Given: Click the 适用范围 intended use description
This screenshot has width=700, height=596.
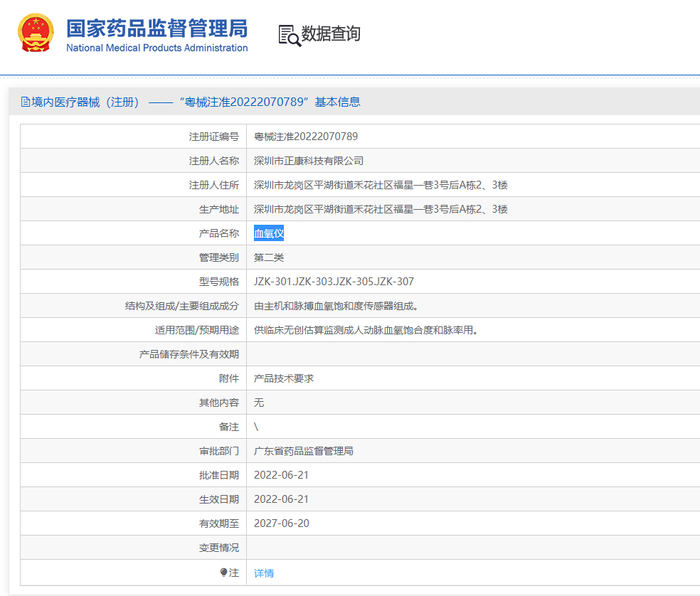Looking at the screenshot, I should click(366, 330).
